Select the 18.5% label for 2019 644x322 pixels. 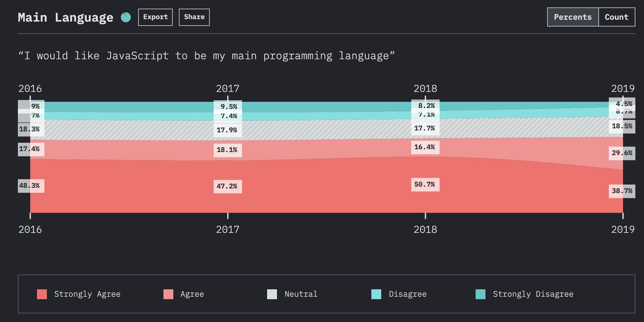click(x=622, y=126)
